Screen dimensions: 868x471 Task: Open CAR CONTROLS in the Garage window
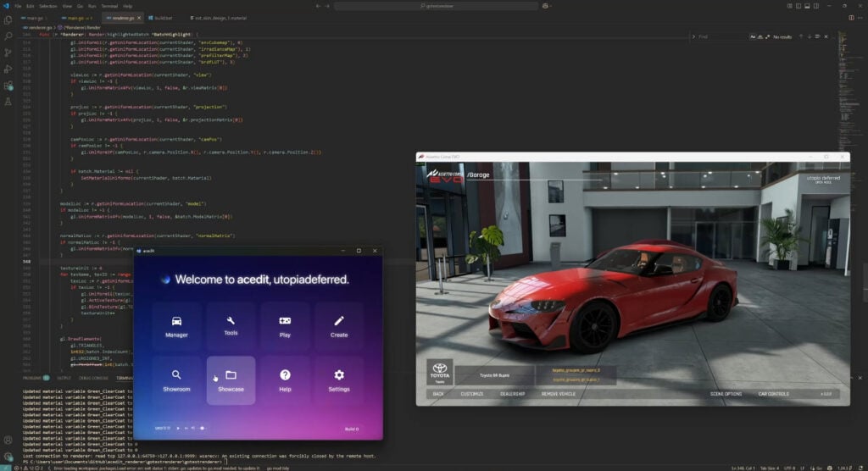pos(773,394)
